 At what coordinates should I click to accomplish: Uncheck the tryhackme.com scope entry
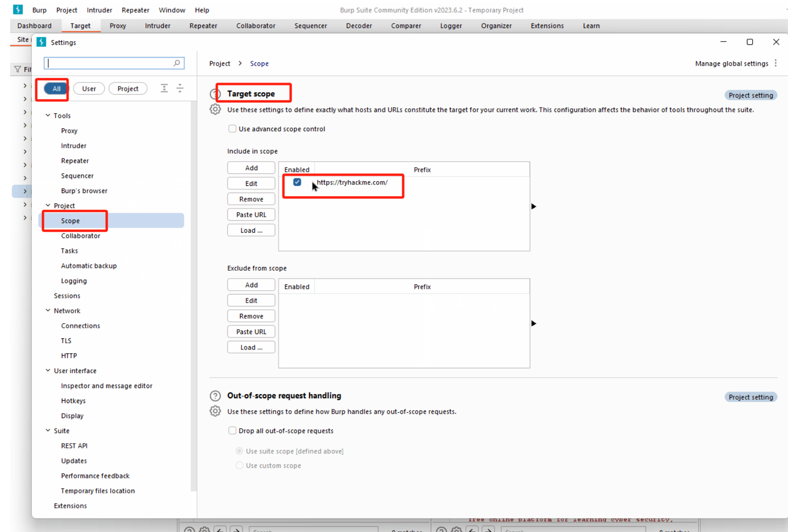coord(297,182)
